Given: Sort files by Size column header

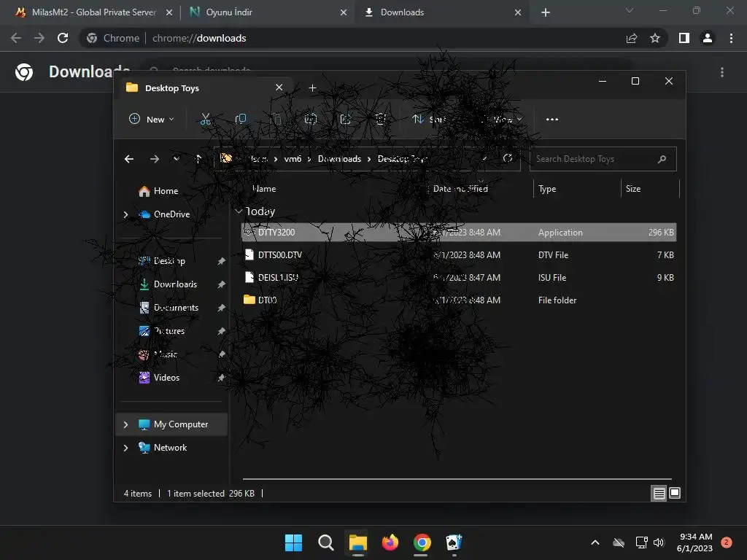Looking at the screenshot, I should click(x=633, y=189).
